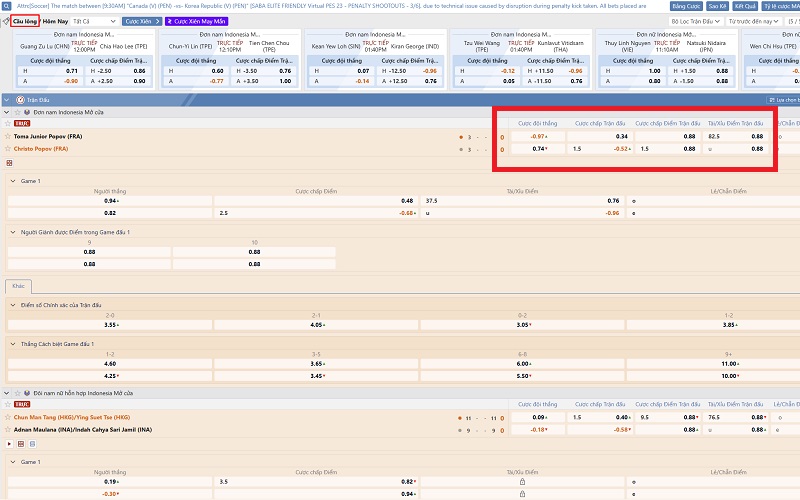
Task: Collapse the Game 1 section of Popov match
Action: click(x=12, y=180)
